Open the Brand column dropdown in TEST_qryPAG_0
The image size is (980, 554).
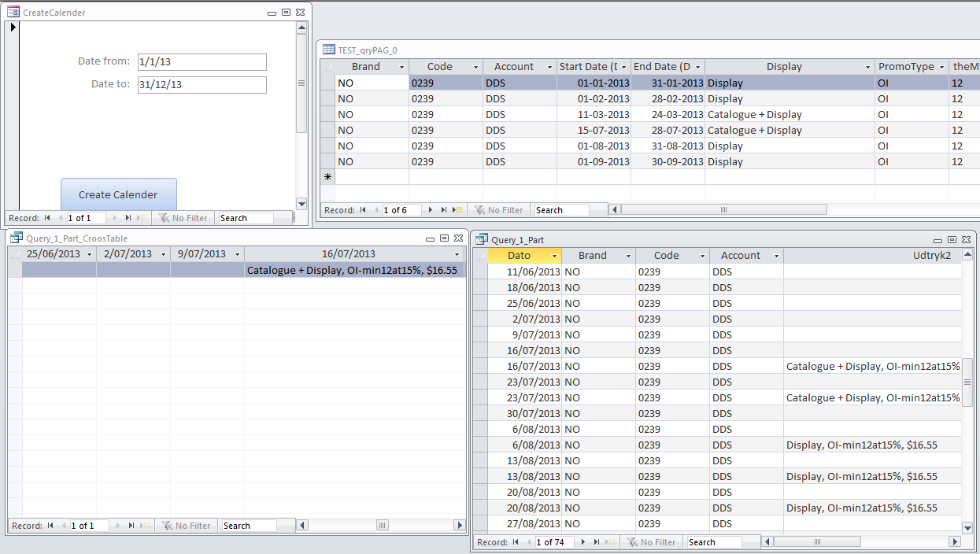(402, 68)
